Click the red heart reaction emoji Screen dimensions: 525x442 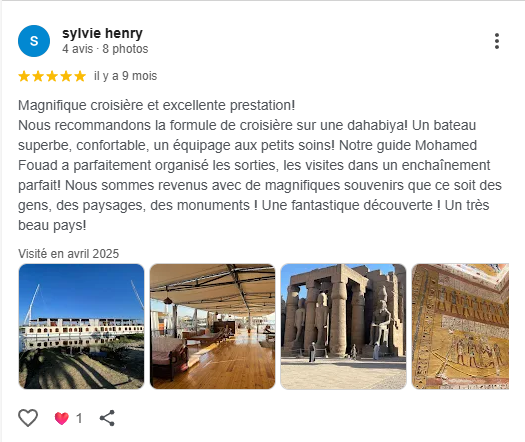click(x=62, y=418)
